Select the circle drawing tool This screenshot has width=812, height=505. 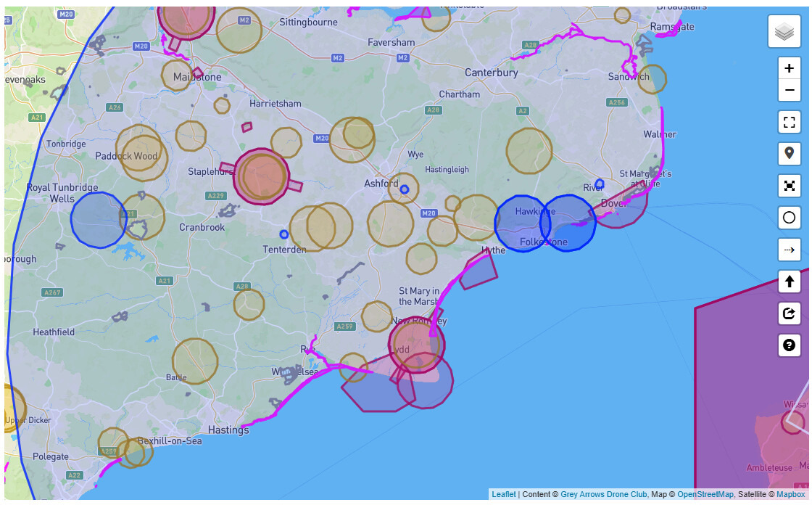click(790, 218)
